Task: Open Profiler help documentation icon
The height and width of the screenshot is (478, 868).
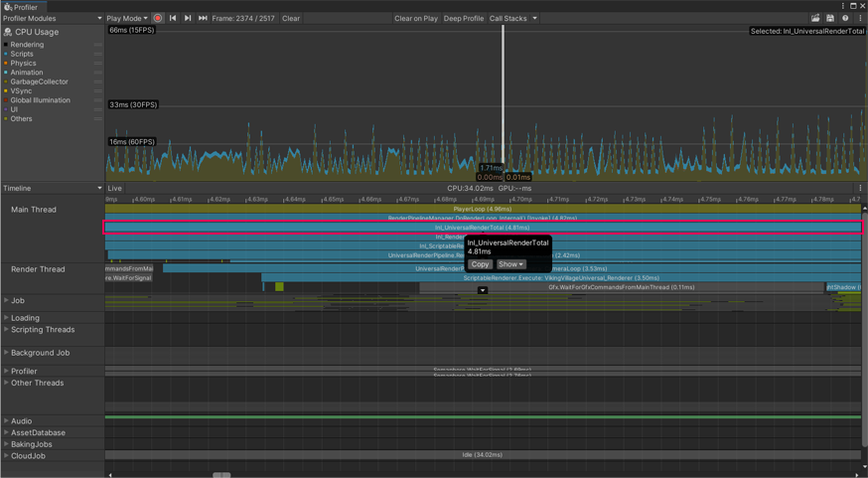Action: [845, 18]
